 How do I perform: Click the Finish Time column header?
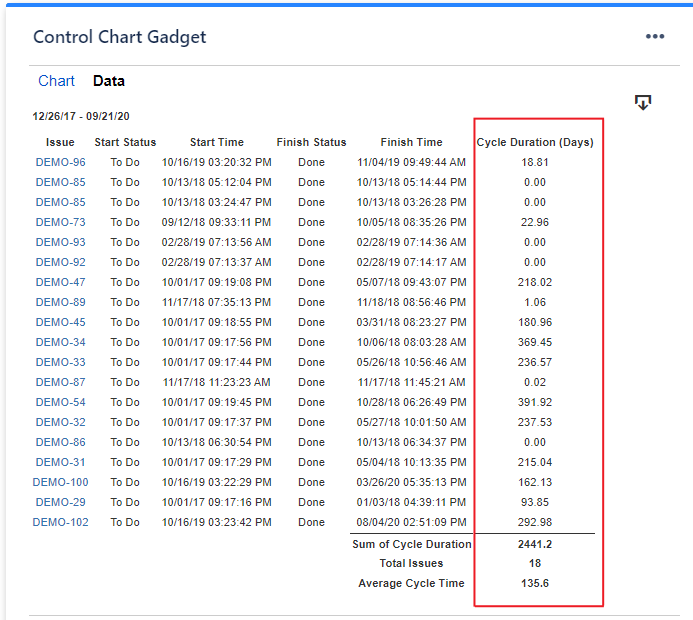[411, 142]
